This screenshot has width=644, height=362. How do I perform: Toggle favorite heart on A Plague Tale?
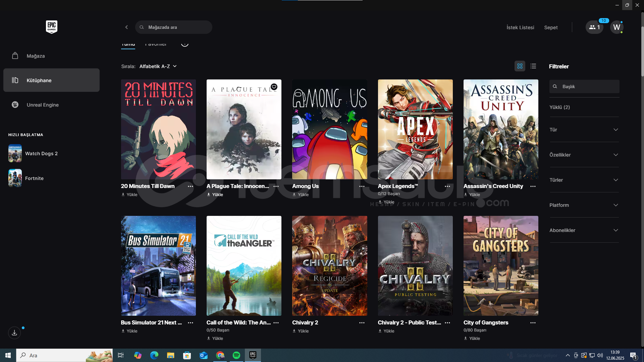tap(274, 87)
